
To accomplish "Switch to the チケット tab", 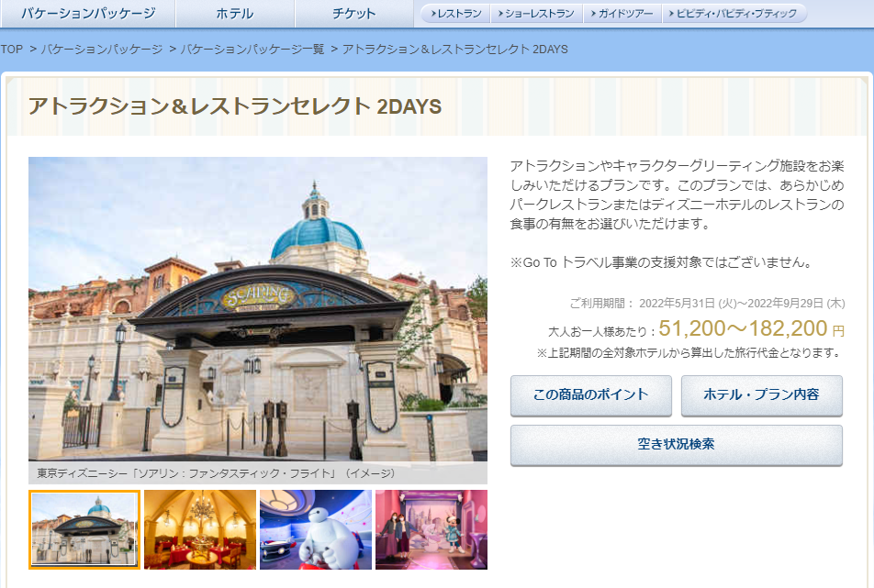I will click(x=354, y=14).
